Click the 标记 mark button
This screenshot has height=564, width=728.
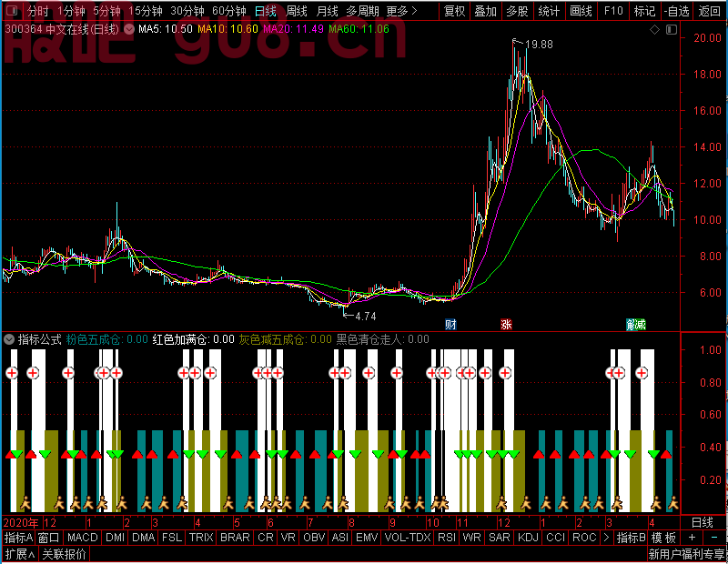click(644, 11)
